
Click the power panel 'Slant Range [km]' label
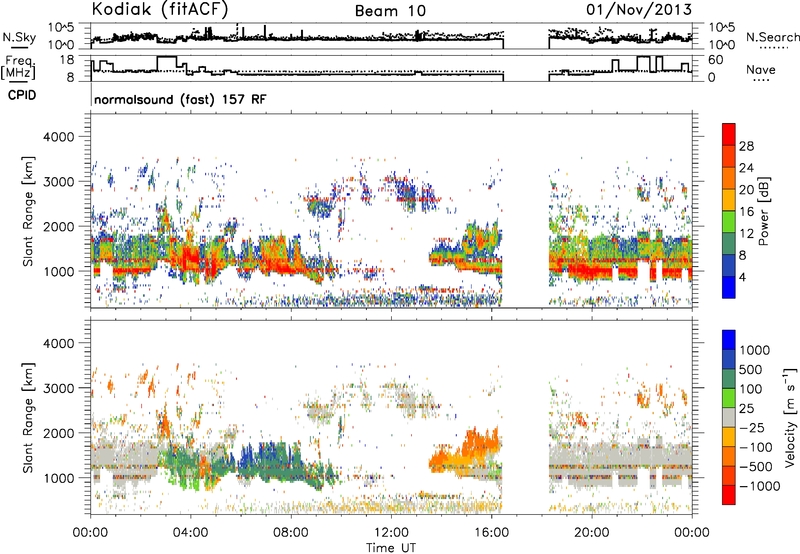(28, 211)
